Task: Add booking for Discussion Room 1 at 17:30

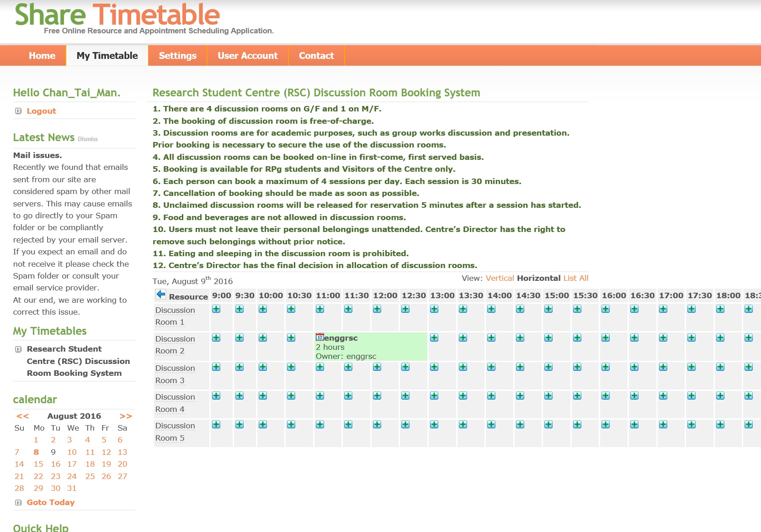Action: pos(692,309)
